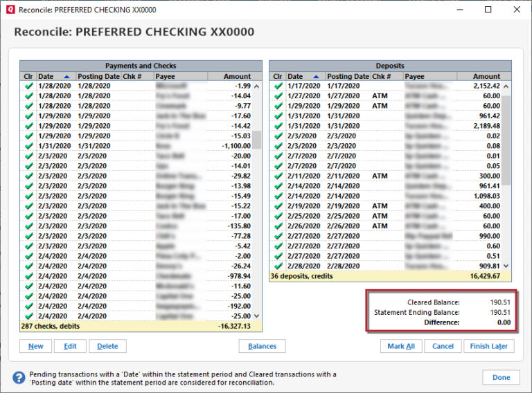Toggle cleared checkmark for -978.94 payment
Viewport: 532px width, 393px height.
click(x=28, y=276)
